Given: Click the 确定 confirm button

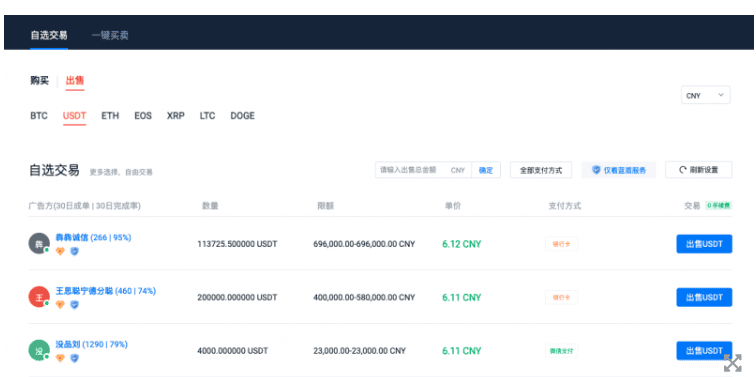Looking at the screenshot, I should [486, 170].
